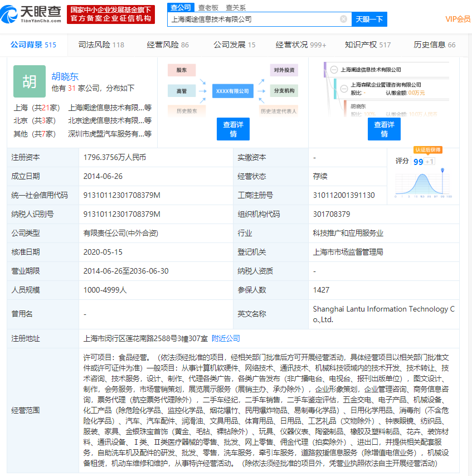Image resolution: width=472 pixels, height=476 pixels.
Task: Collapse the 上海阑途信息技术有限公司 tree node
Action: [x=333, y=70]
